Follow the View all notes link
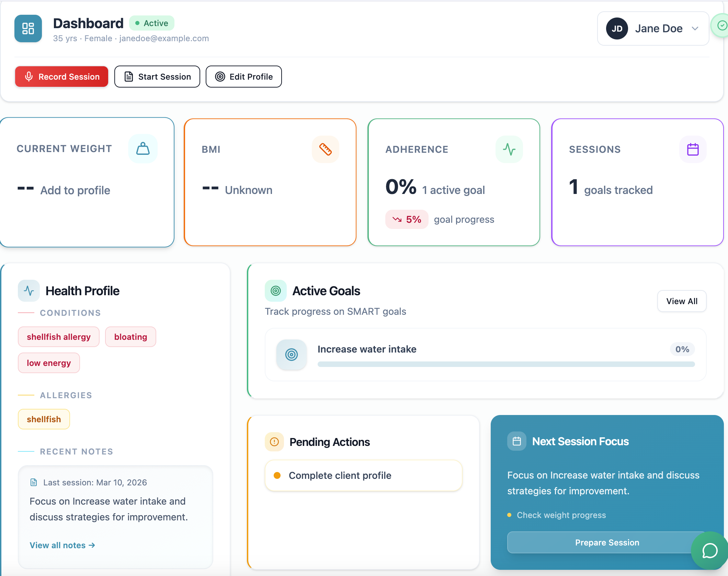Viewport: 728px width, 576px height. [62, 545]
